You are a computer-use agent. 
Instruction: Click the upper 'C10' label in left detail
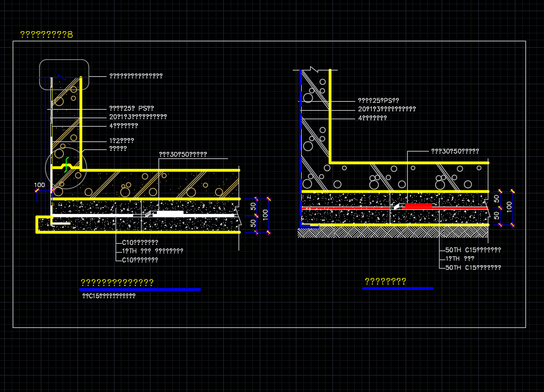140,242
